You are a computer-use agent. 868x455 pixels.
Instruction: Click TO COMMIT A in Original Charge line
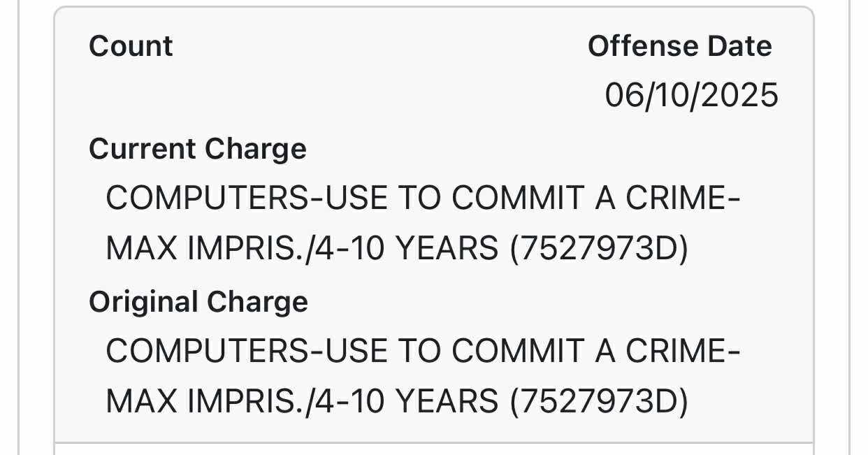(506, 352)
